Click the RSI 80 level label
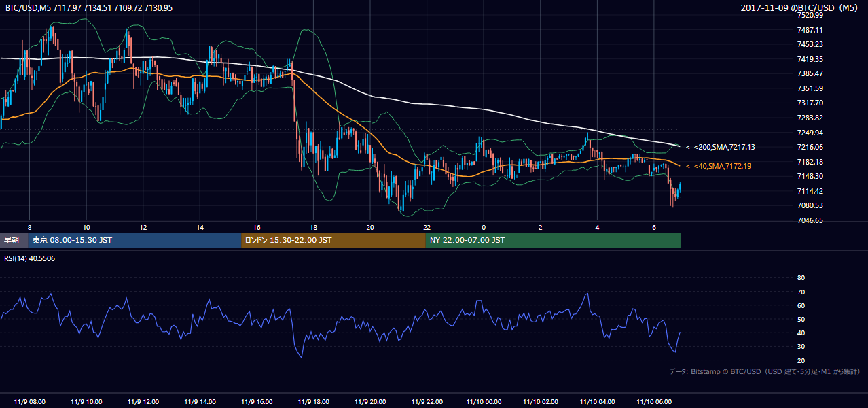This screenshot has height=408, width=868. (801, 278)
